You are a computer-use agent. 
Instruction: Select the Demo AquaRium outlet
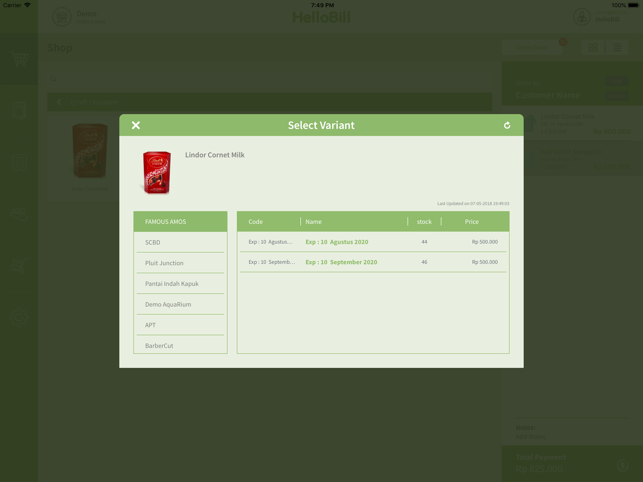click(180, 304)
